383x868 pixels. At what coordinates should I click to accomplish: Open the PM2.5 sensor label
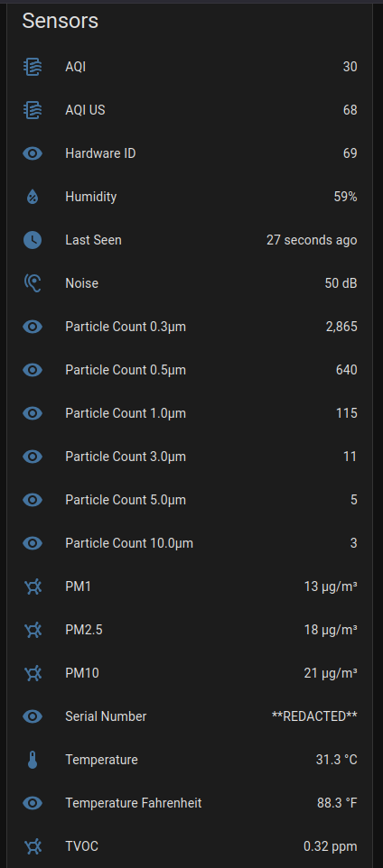coord(84,630)
